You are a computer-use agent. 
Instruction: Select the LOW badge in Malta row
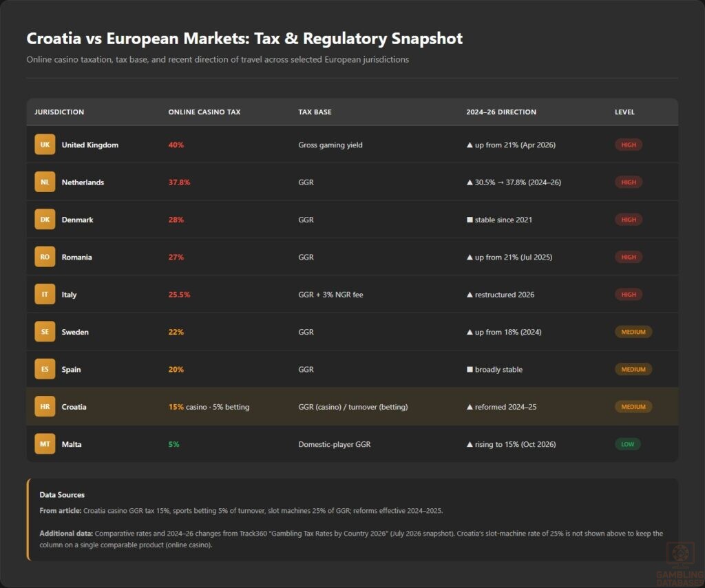[628, 444]
